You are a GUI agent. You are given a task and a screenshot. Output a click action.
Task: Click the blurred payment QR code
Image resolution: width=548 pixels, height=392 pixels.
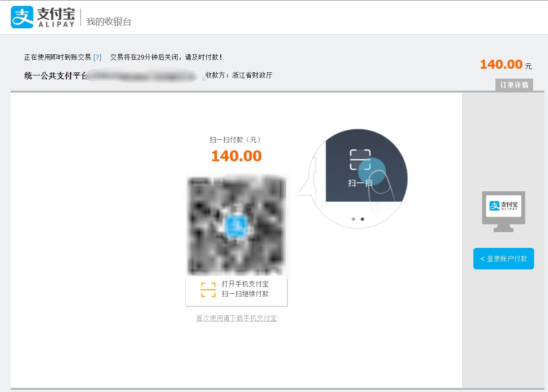click(x=236, y=226)
